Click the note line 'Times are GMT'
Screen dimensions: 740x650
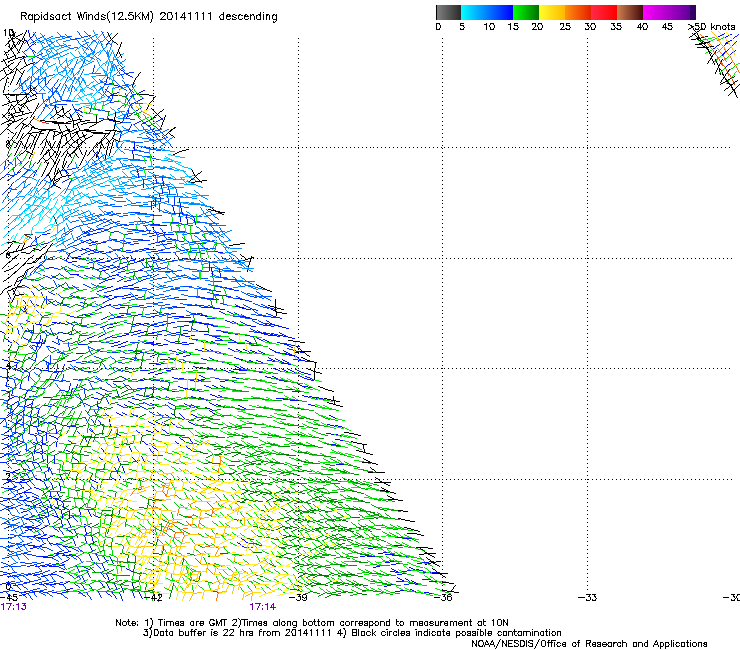pyautogui.click(x=312, y=623)
